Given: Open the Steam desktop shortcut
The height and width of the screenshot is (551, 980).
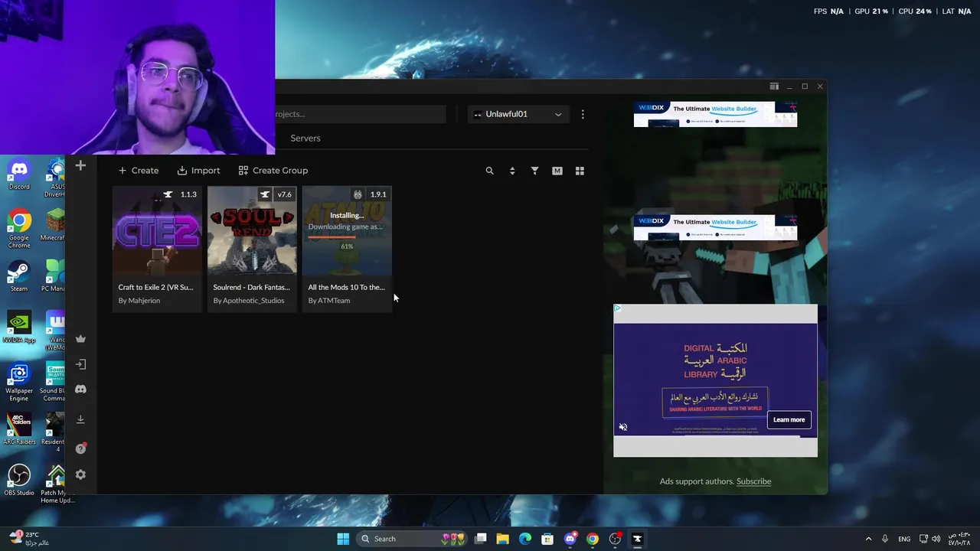Looking at the screenshot, I should pyautogui.click(x=19, y=277).
